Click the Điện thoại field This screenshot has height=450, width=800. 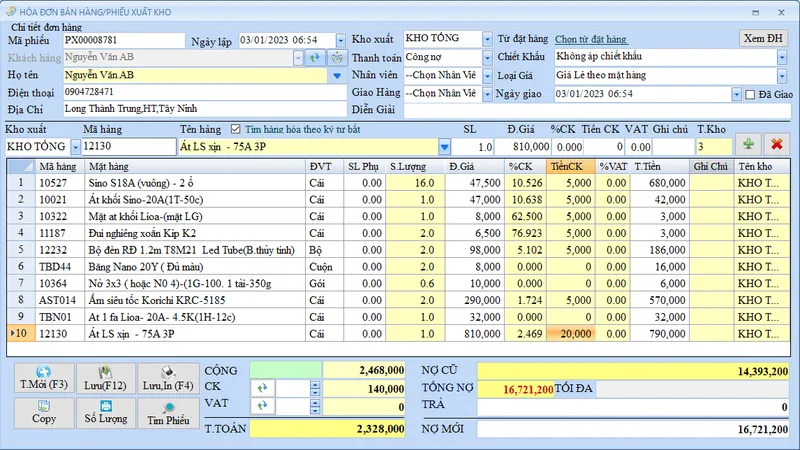(205, 92)
